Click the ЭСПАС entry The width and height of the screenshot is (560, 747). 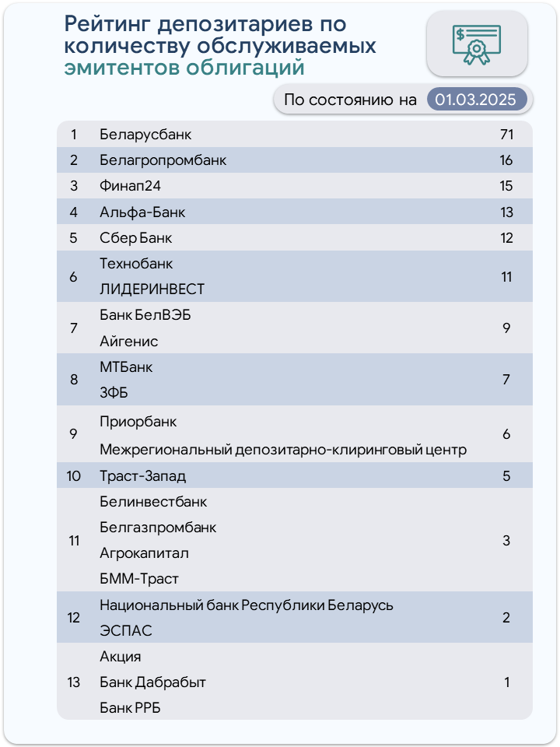pos(126,631)
